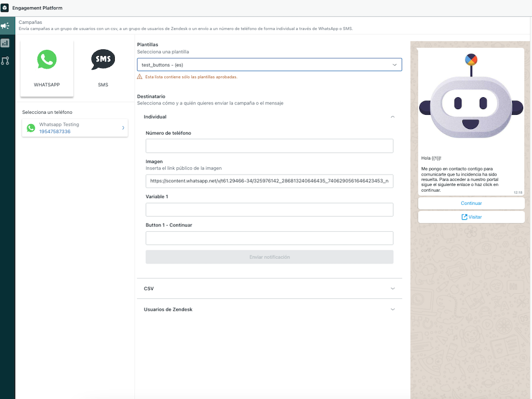532x399 pixels.
Task: Click the Enviar notificación button
Action: coord(269,257)
